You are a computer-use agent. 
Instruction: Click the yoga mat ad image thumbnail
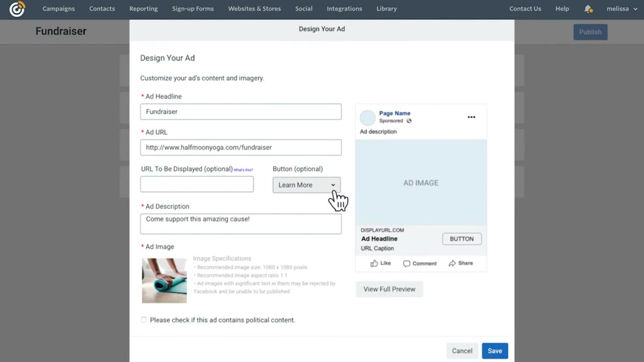click(164, 281)
